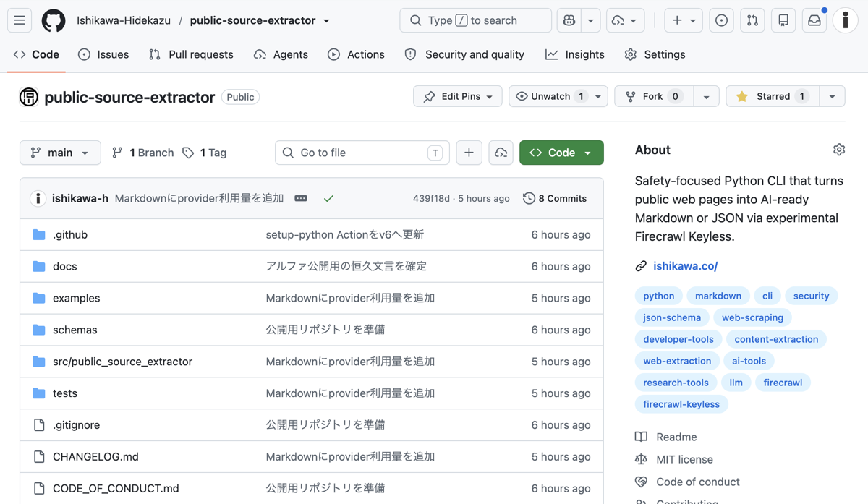
Task: View the 1 Branch link
Action: pyautogui.click(x=143, y=153)
